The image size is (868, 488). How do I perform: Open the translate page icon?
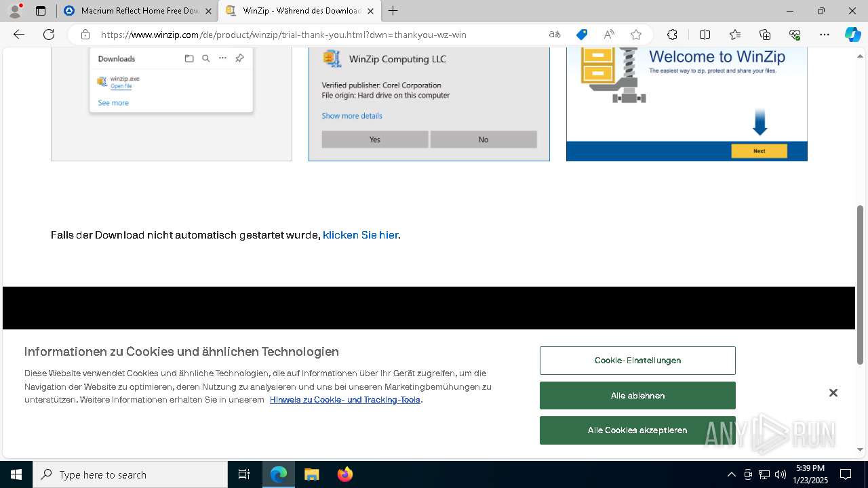tap(555, 35)
